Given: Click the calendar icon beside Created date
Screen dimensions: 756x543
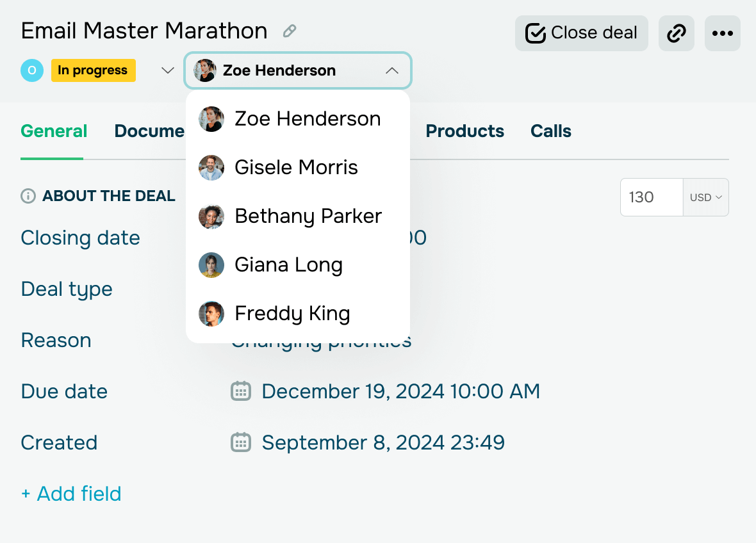Looking at the screenshot, I should click(240, 442).
